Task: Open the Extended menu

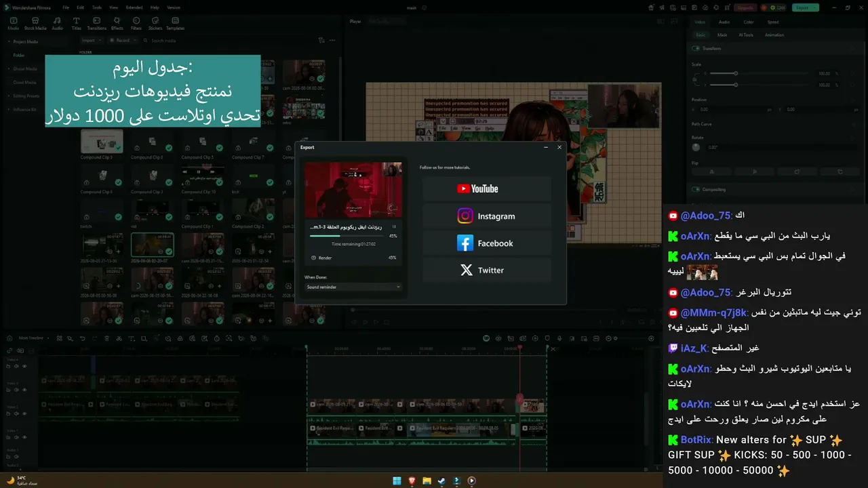Action: tap(134, 7)
